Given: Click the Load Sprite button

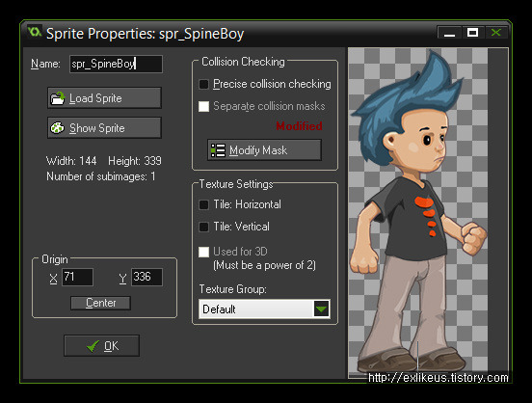Looking at the screenshot, I should (x=104, y=97).
